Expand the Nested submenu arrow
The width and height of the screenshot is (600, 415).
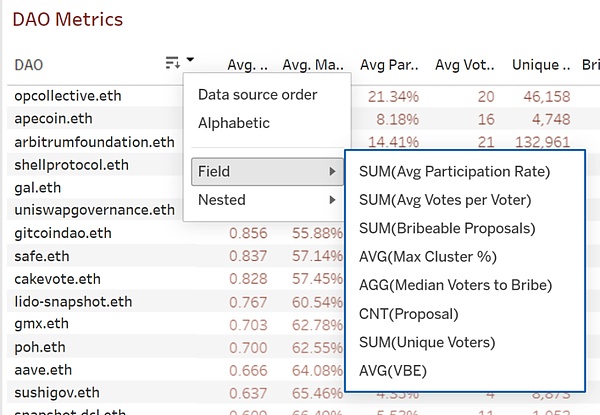click(x=333, y=200)
